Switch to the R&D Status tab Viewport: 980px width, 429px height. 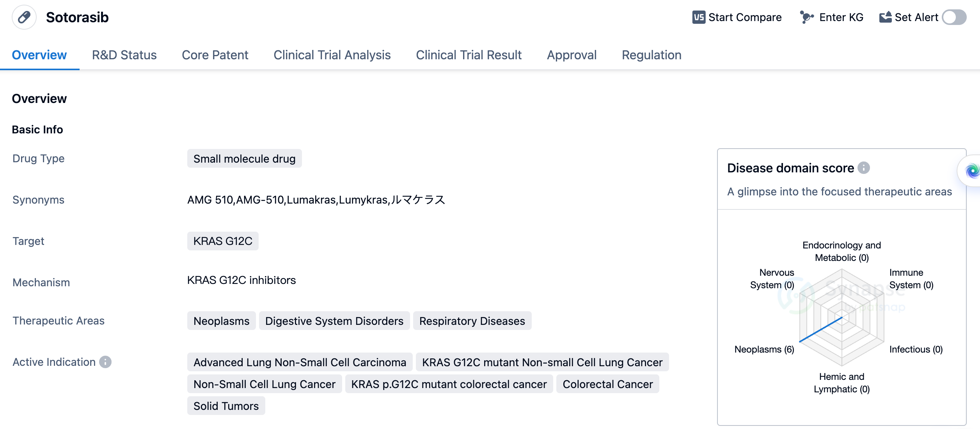pyautogui.click(x=124, y=55)
